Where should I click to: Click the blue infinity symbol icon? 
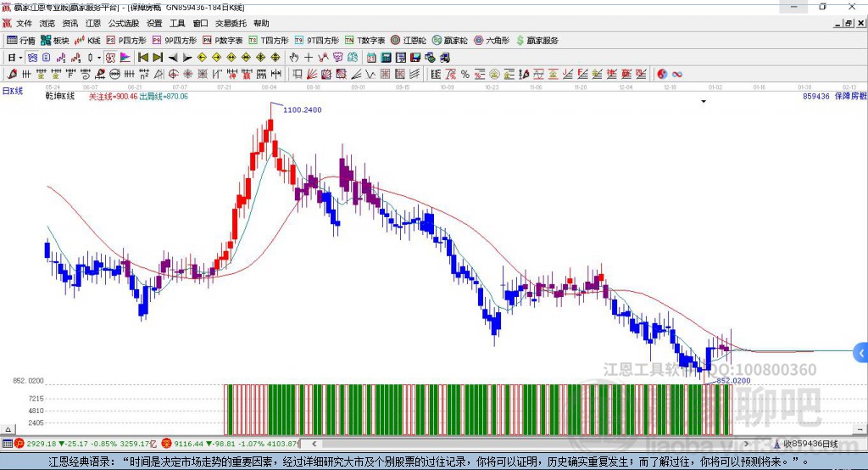point(677,75)
